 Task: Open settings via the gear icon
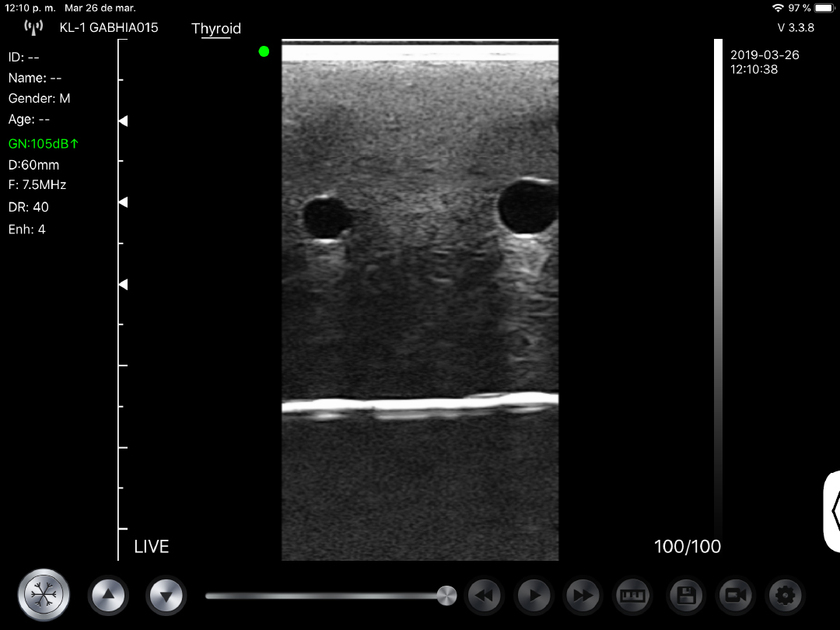785,597
